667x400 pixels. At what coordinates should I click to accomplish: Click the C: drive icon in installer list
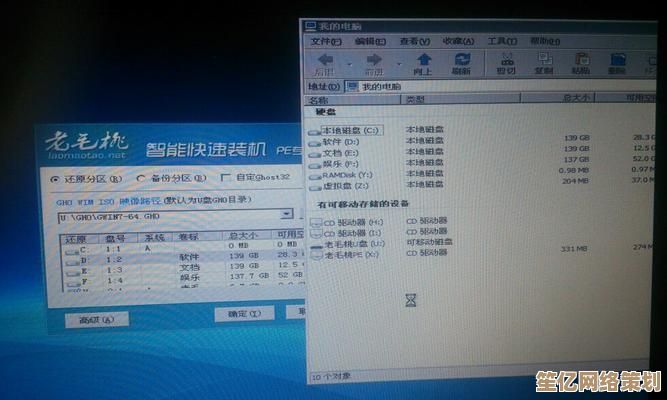point(72,251)
